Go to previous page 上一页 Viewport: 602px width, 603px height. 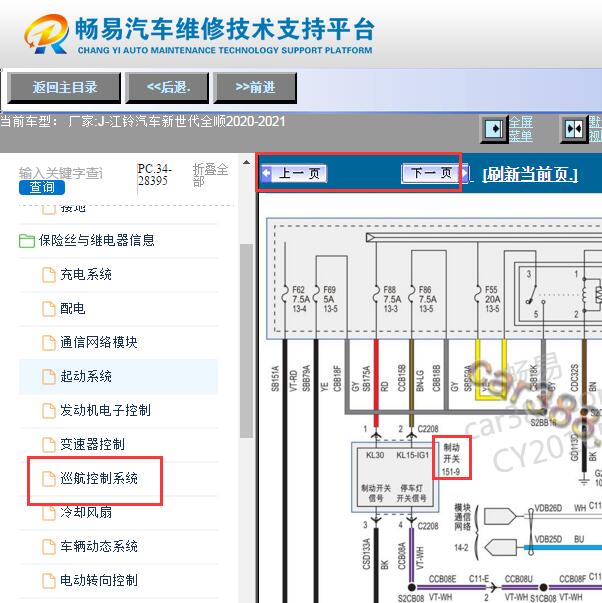pos(294,173)
